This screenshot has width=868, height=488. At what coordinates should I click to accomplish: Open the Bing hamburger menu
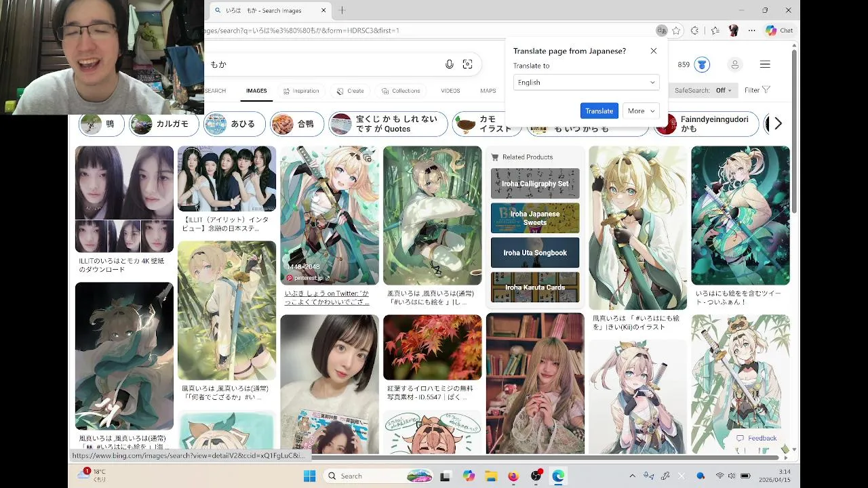(x=765, y=64)
